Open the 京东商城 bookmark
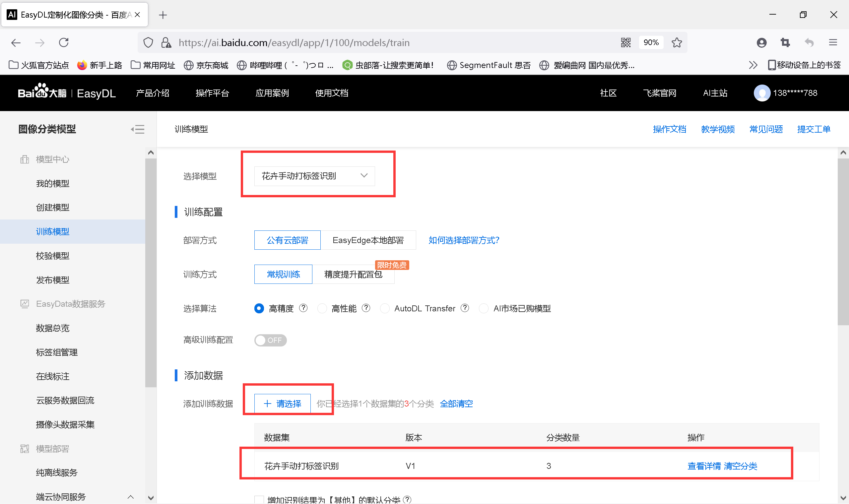 click(x=206, y=65)
